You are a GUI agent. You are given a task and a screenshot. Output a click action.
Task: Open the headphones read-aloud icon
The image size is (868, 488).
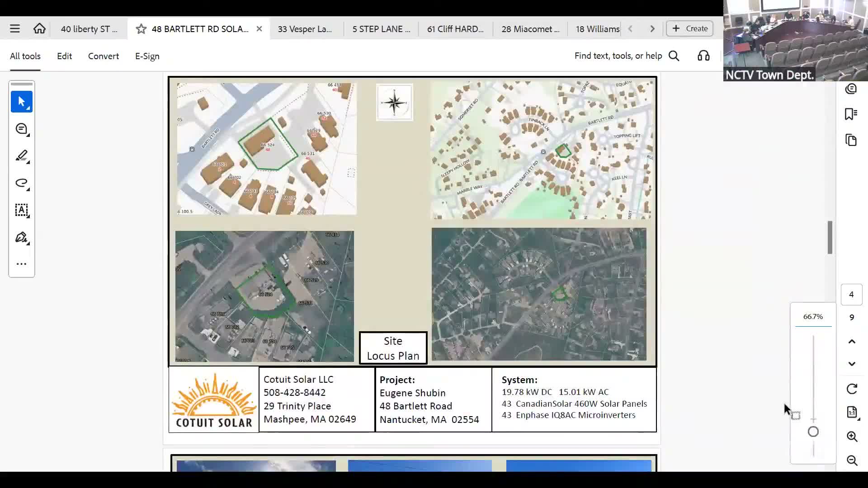703,56
